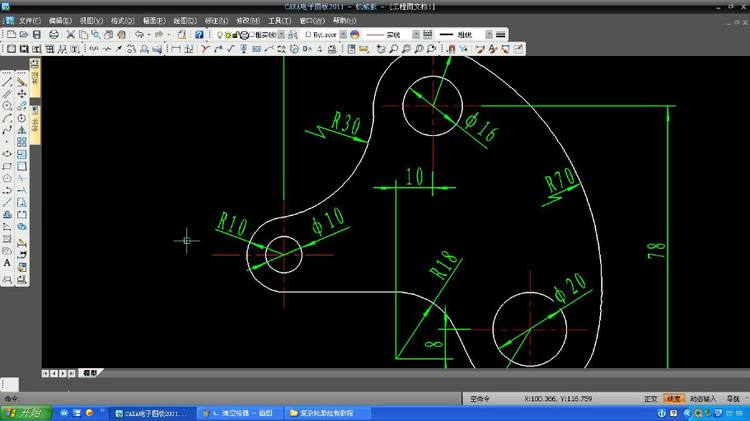
Task: Select the Line drawing tool
Action: 7,82
